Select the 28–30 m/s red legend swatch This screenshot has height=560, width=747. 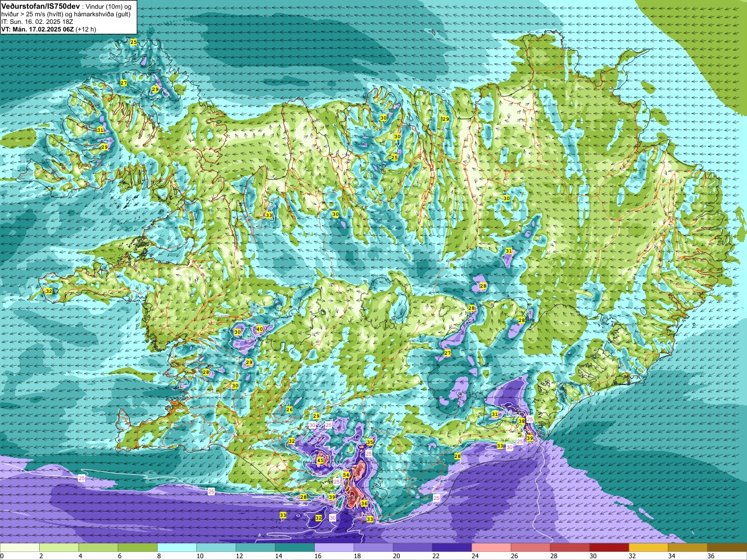(570, 548)
